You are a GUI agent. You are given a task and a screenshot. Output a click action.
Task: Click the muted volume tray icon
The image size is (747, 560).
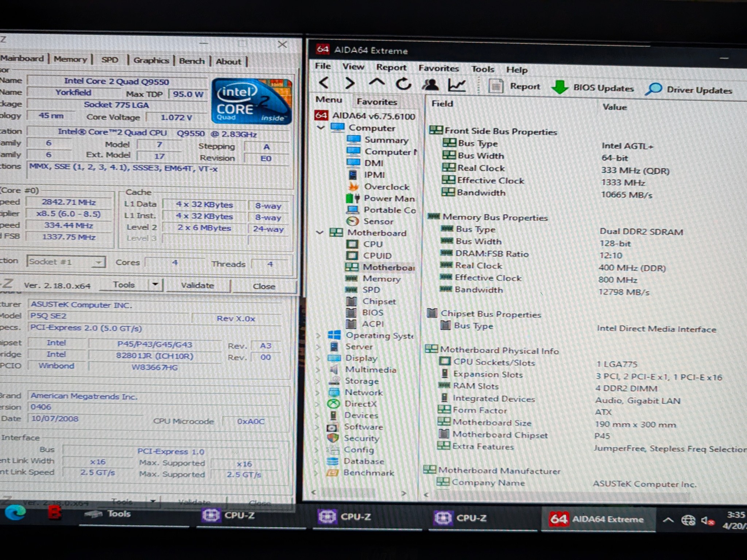(x=708, y=521)
